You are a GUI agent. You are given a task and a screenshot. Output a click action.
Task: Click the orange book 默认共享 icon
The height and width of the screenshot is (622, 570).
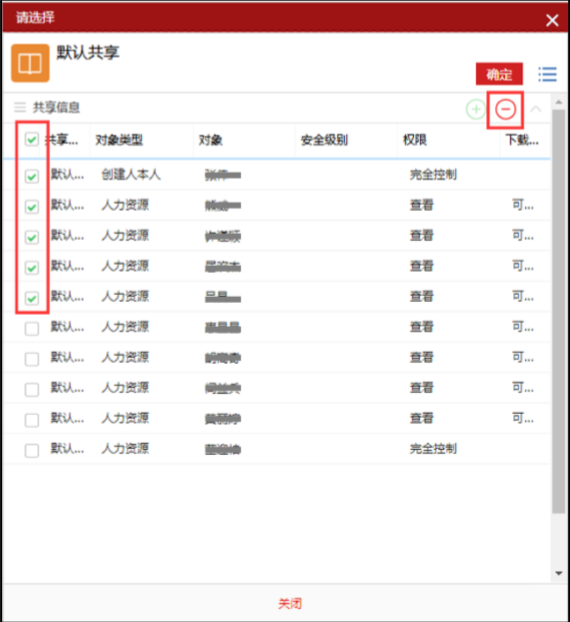pyautogui.click(x=30, y=63)
